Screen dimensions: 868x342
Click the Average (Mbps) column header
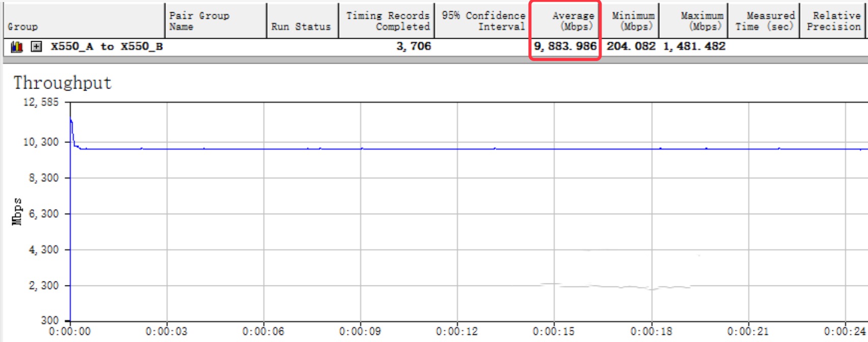pyautogui.click(x=565, y=21)
